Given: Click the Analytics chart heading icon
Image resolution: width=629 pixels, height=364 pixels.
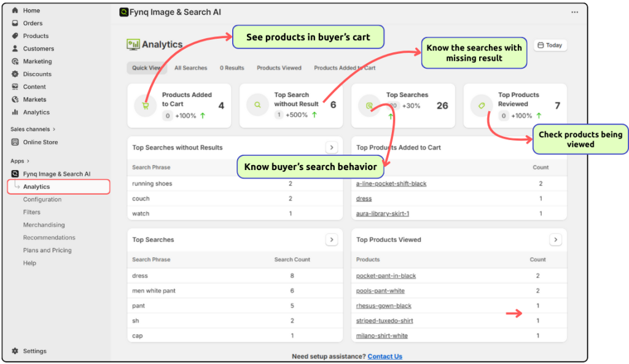Looking at the screenshot, I should click(x=133, y=44).
